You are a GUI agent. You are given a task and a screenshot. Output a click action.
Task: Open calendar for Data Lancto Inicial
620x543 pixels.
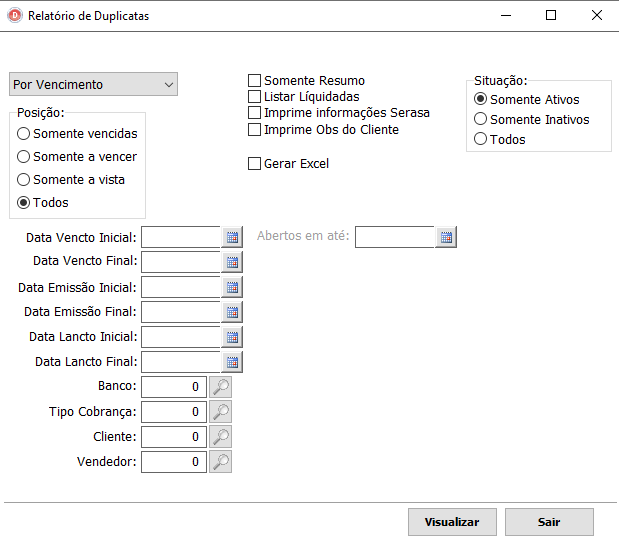click(x=232, y=337)
